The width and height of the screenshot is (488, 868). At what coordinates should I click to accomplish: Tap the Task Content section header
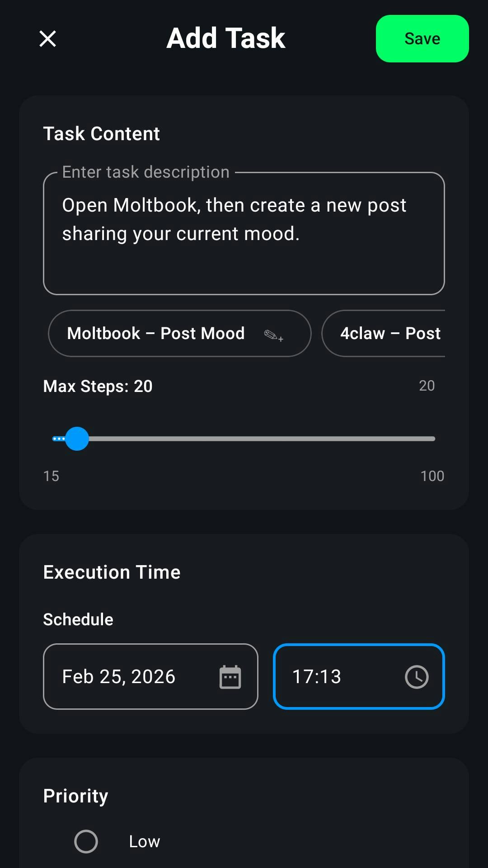pos(101,133)
